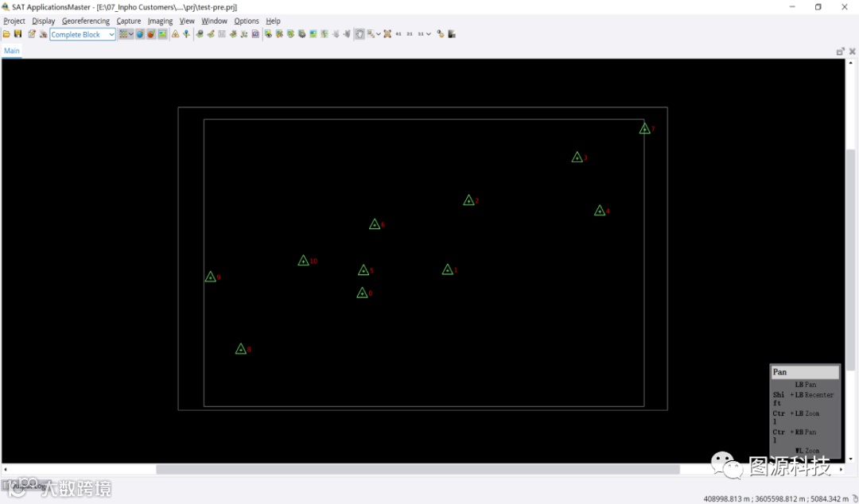
Task: Click the edit project notepad icon
Action: pos(32,34)
